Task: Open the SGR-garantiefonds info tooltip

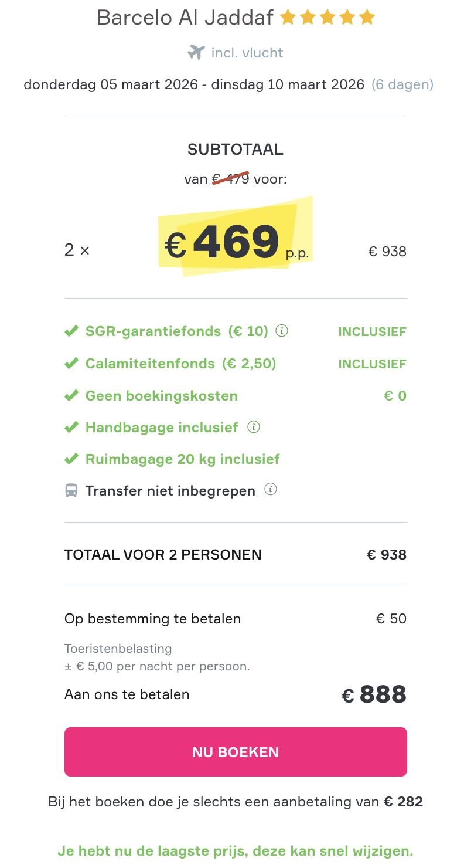Action: coord(282,331)
